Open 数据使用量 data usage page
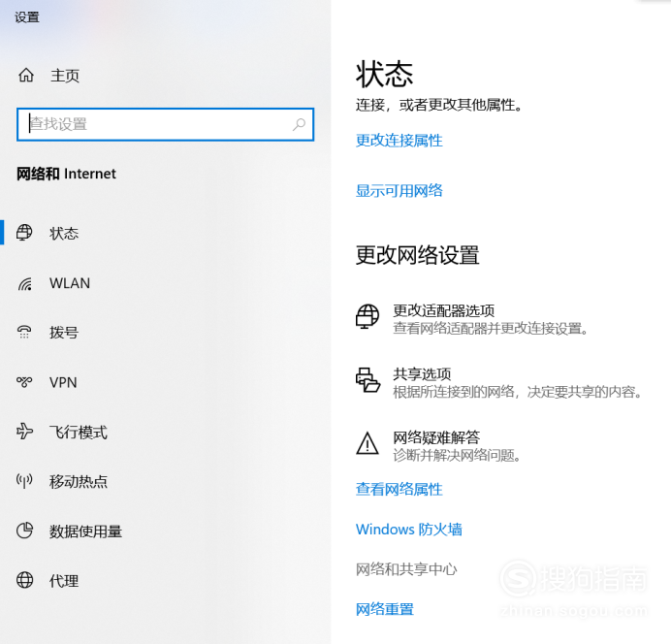Image resolution: width=671 pixels, height=644 pixels. 86,531
